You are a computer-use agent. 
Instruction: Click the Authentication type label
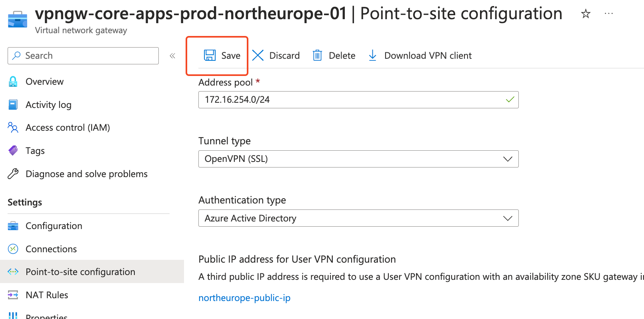click(242, 200)
